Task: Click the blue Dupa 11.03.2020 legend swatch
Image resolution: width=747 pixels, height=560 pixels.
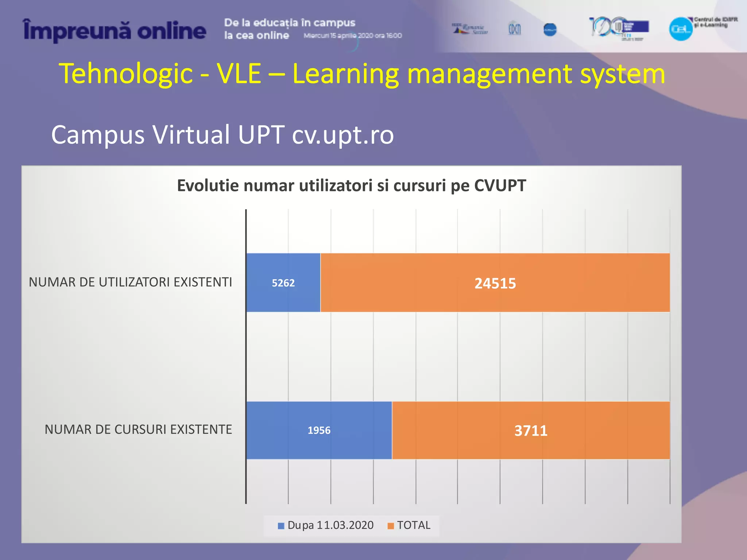Action: tap(281, 526)
